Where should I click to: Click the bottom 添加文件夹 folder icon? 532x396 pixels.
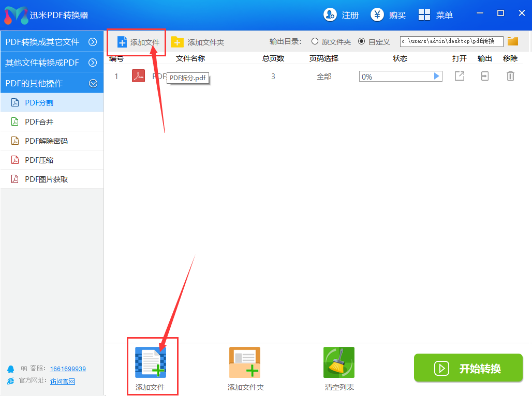pos(245,362)
